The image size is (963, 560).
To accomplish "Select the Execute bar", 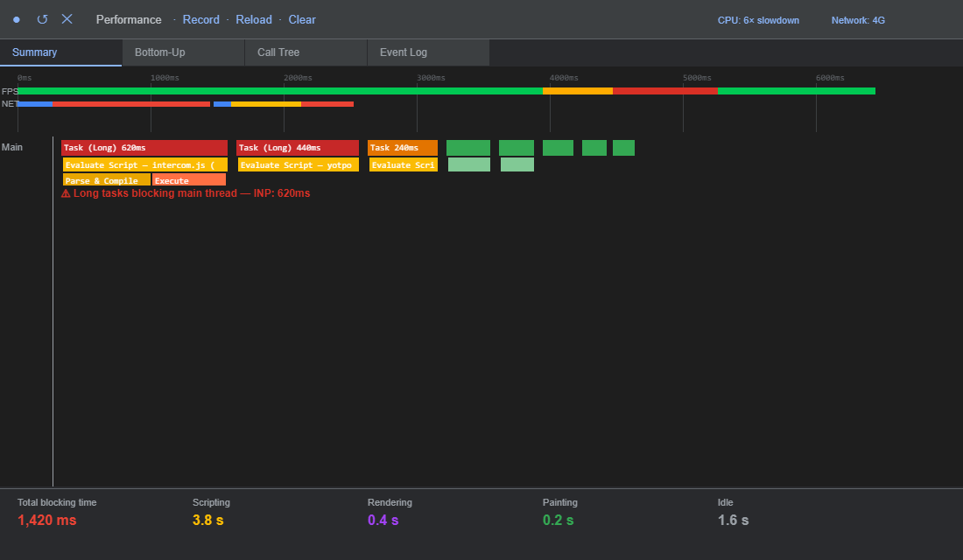I will (x=189, y=180).
